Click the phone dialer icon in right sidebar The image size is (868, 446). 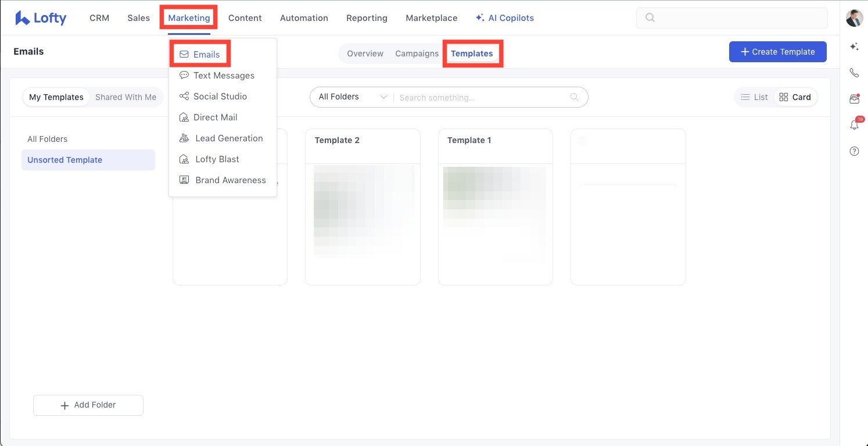coord(854,73)
